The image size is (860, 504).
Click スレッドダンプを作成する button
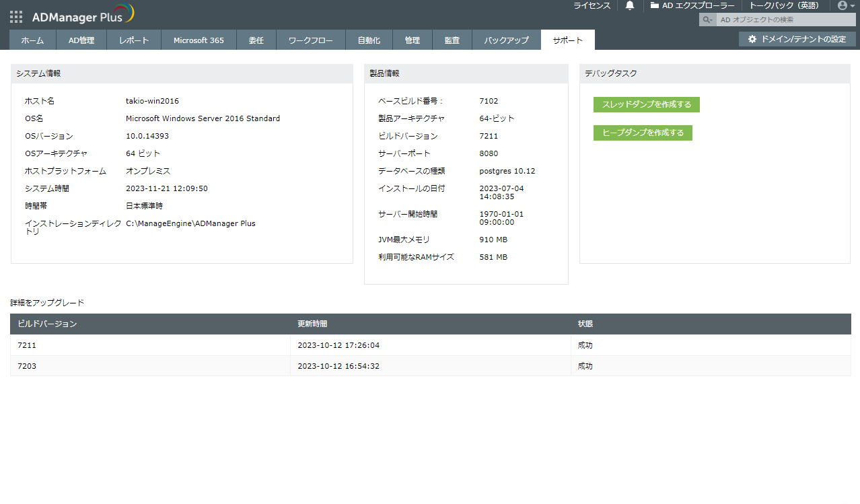pyautogui.click(x=647, y=104)
